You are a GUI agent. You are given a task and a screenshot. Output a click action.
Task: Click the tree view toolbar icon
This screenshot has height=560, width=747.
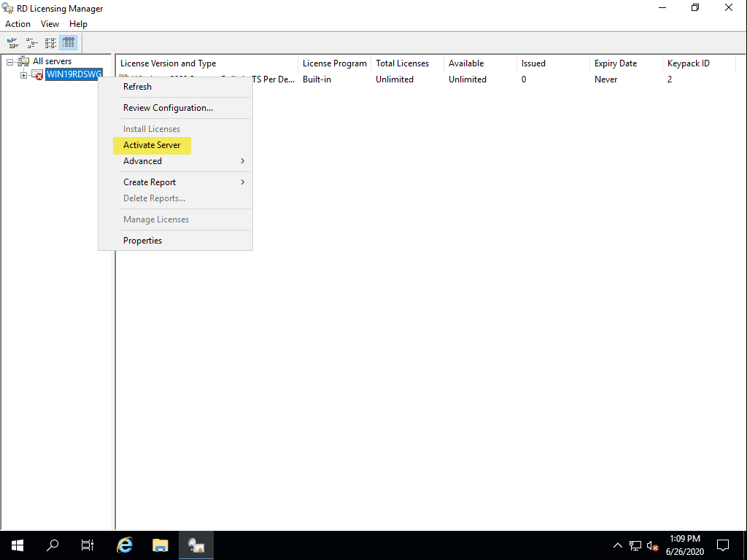pos(31,42)
